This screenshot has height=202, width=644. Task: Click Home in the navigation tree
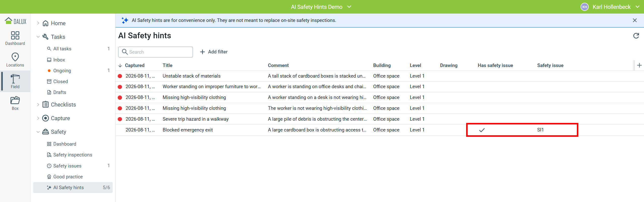pos(58,23)
